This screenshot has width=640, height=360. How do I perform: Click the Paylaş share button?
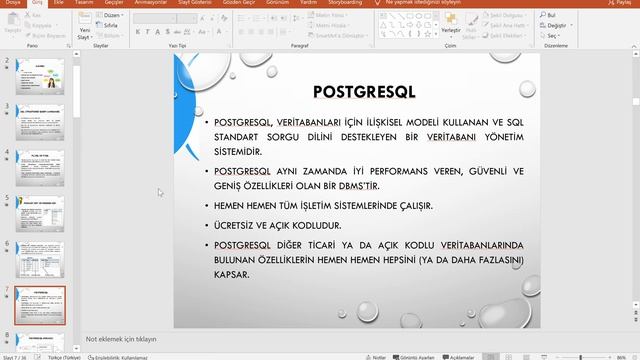click(x=619, y=2)
